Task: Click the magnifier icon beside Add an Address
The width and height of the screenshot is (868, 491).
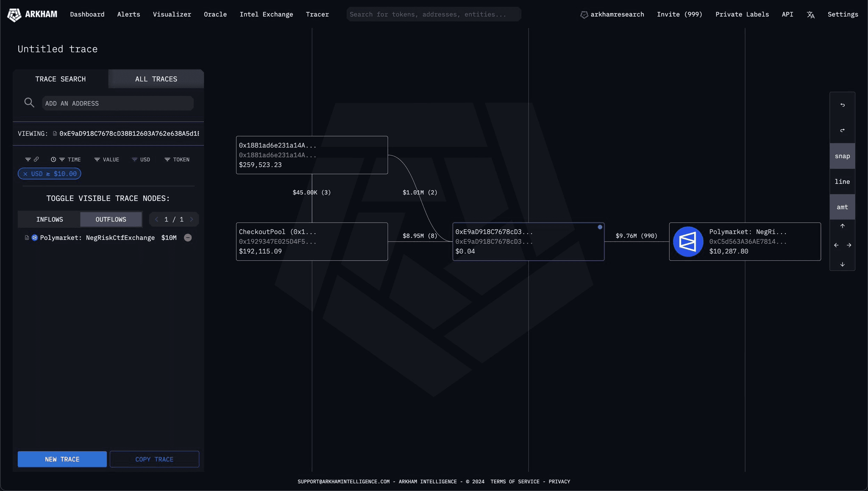Action: 29,103
